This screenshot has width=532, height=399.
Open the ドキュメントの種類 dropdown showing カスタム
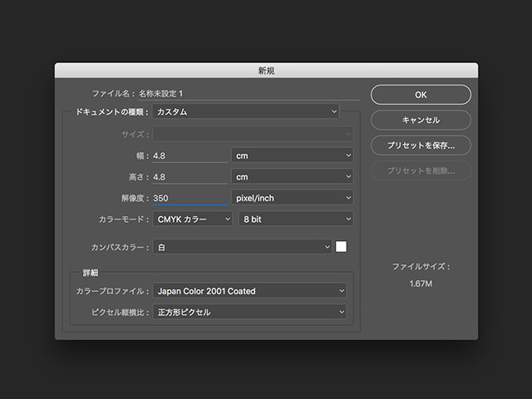pyautogui.click(x=246, y=111)
